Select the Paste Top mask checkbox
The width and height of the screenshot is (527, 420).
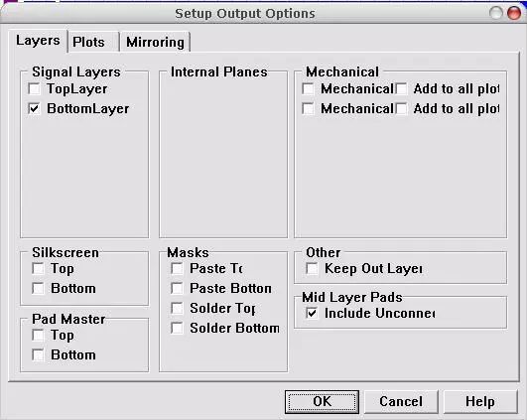click(177, 269)
